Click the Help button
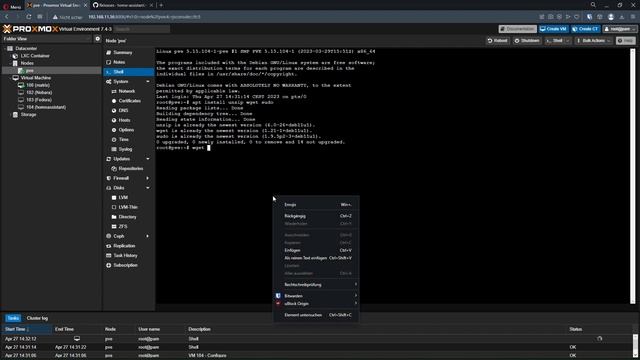The image size is (640, 360). (x=626, y=41)
